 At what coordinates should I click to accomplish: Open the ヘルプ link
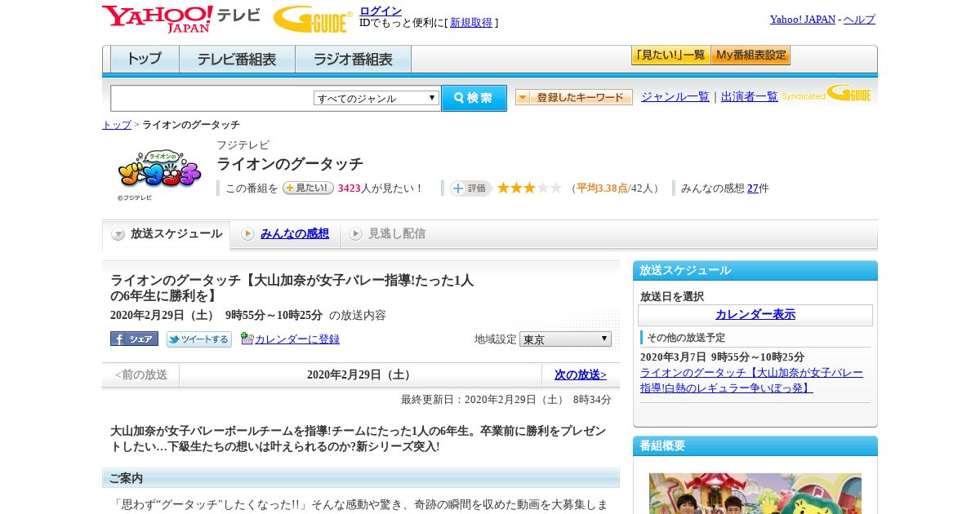pyautogui.click(x=859, y=19)
